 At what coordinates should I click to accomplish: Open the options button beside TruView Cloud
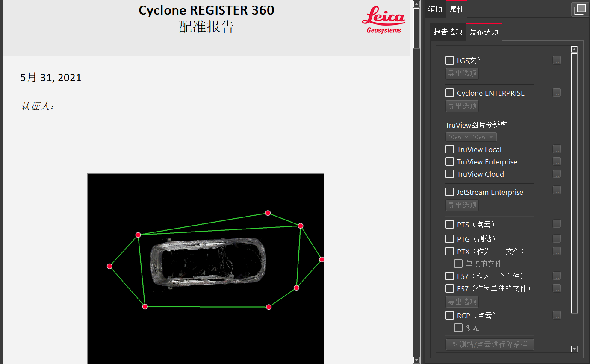point(557,174)
